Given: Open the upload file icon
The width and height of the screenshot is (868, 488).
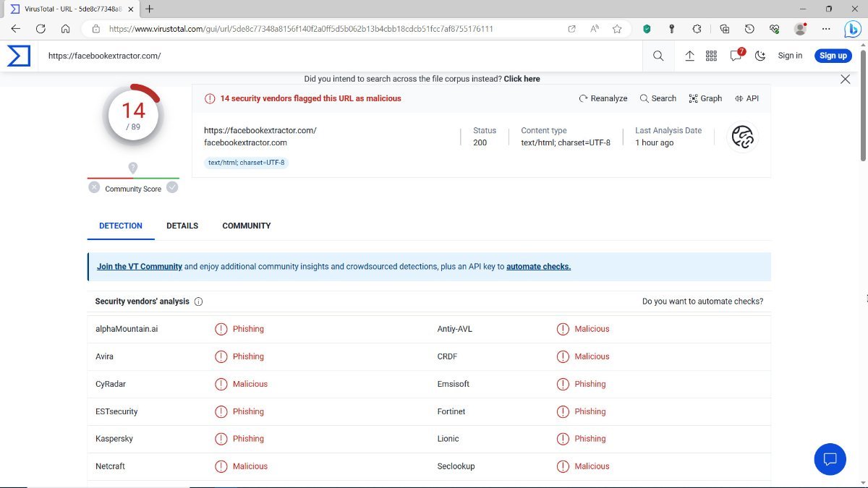Looking at the screenshot, I should (x=689, y=56).
